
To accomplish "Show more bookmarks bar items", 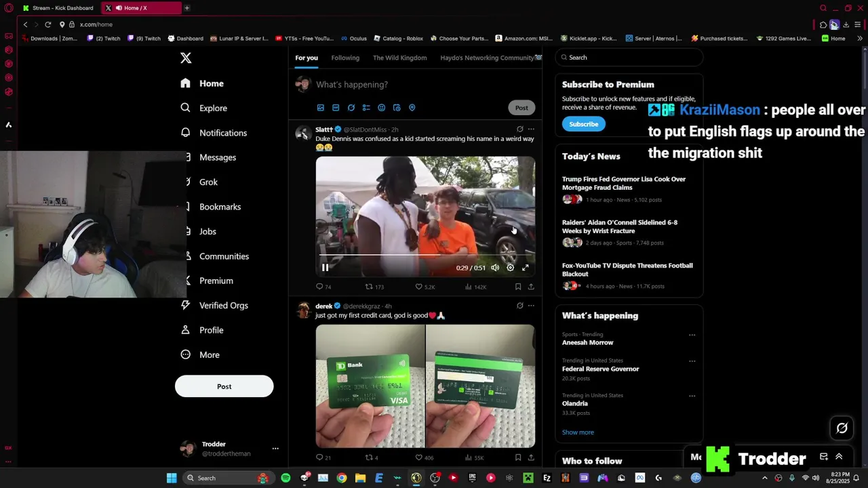I will click(x=860, y=39).
